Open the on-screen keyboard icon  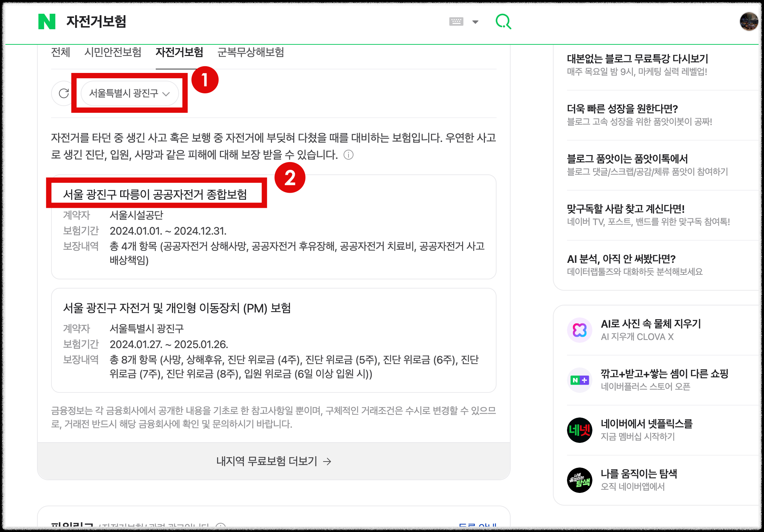pos(456,21)
